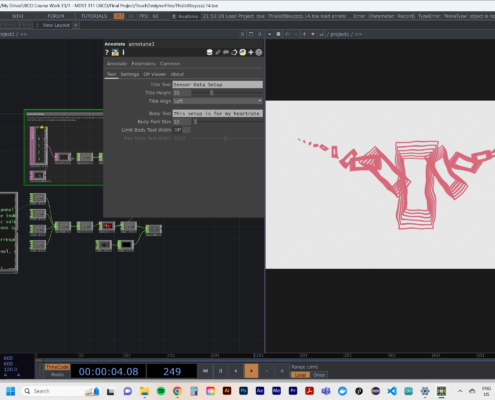Select Beats display mode
The image size is (495, 400).
57,375
